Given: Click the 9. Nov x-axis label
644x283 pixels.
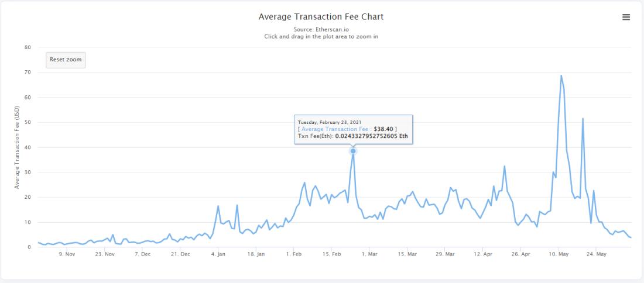Looking at the screenshot, I should 67,254.
